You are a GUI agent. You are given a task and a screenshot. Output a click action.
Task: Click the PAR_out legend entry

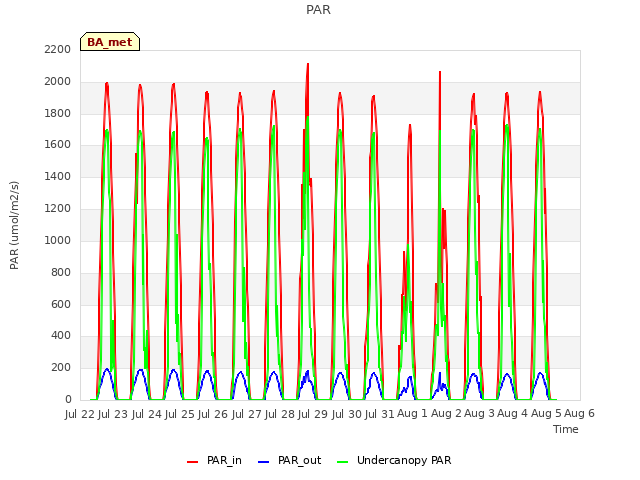290,460
